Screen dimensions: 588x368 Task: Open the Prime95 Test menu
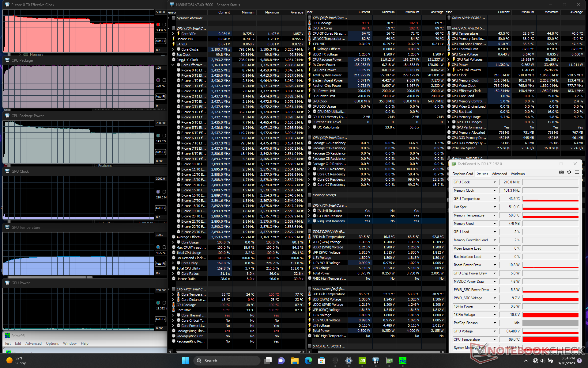pos(8,343)
